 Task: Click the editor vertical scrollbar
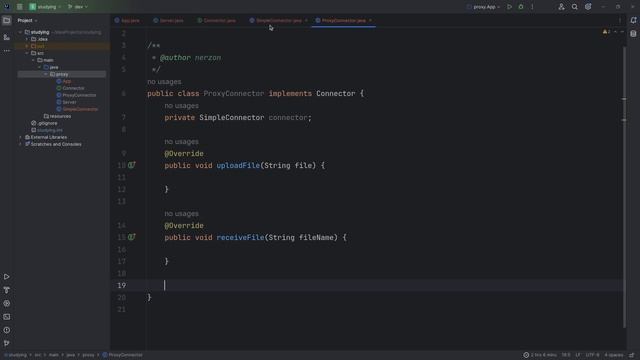(624, 187)
